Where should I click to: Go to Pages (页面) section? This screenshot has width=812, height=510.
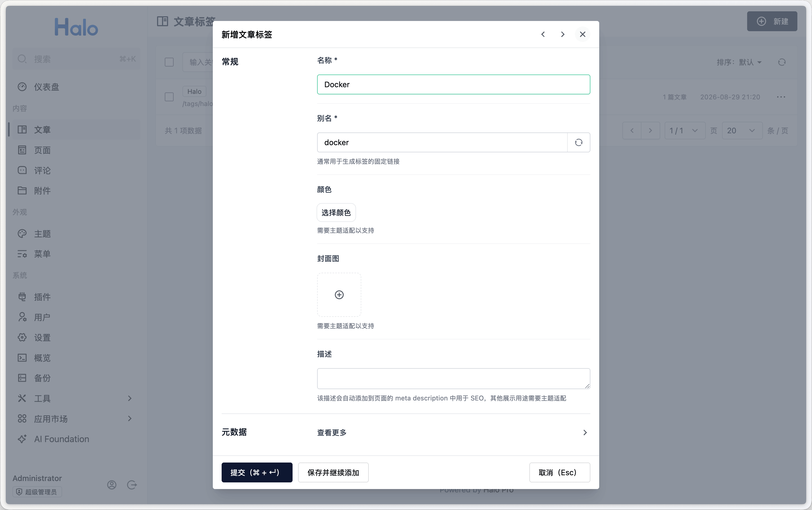click(x=76, y=150)
